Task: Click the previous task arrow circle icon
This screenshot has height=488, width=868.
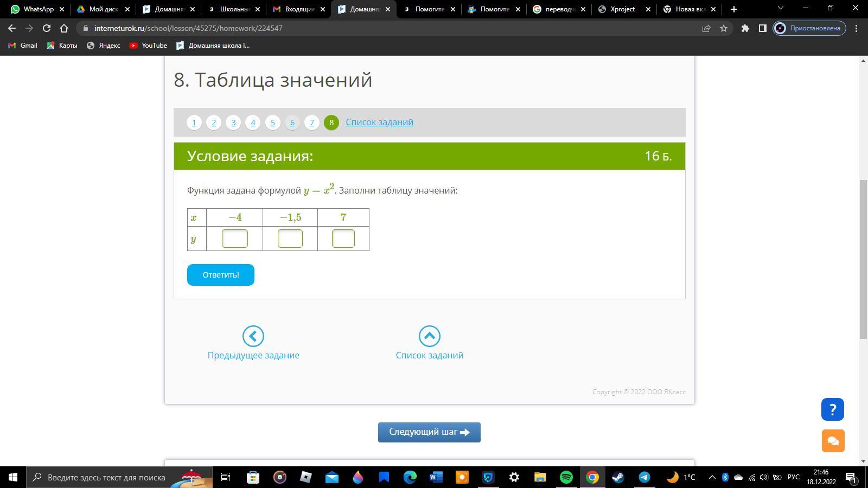Action: [x=253, y=336]
